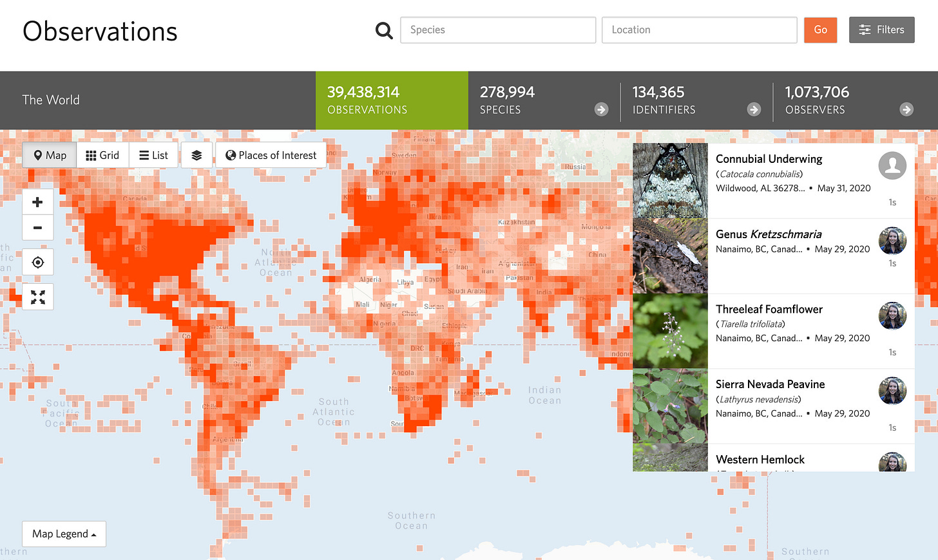The width and height of the screenshot is (938, 560).
Task: Expand the map to fullscreen
Action: (37, 296)
